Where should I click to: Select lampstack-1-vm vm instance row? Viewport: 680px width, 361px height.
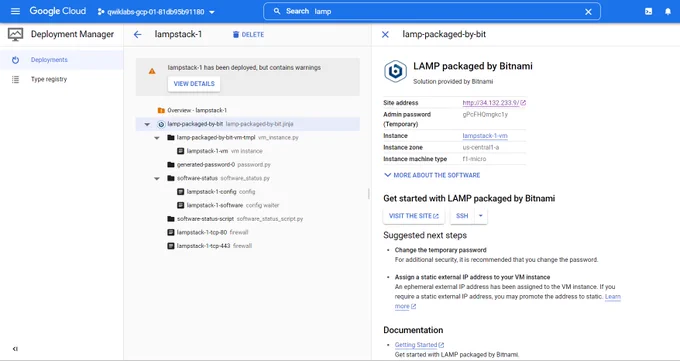tap(248, 151)
